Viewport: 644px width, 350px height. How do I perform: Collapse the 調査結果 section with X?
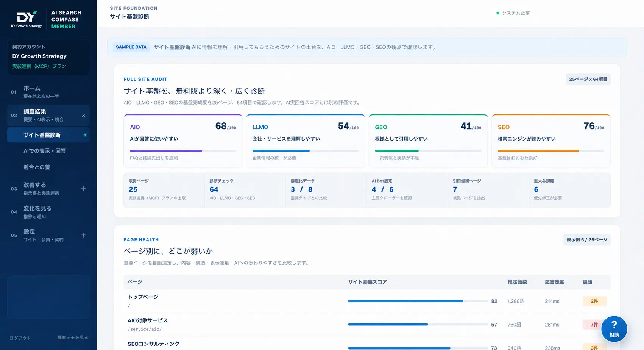(x=84, y=115)
